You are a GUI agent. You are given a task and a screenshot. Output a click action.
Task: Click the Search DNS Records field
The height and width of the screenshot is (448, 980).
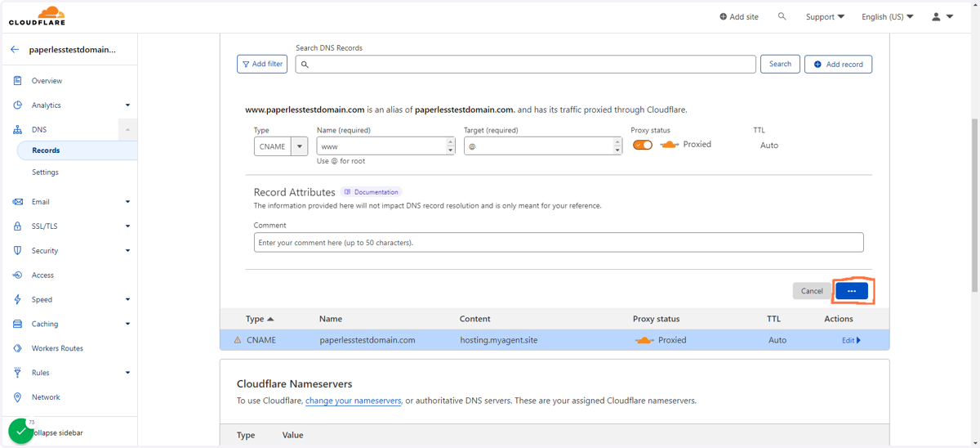pyautogui.click(x=525, y=64)
